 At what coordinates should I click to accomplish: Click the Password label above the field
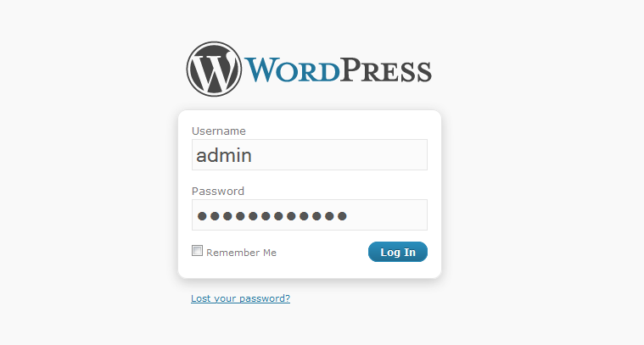[218, 192]
